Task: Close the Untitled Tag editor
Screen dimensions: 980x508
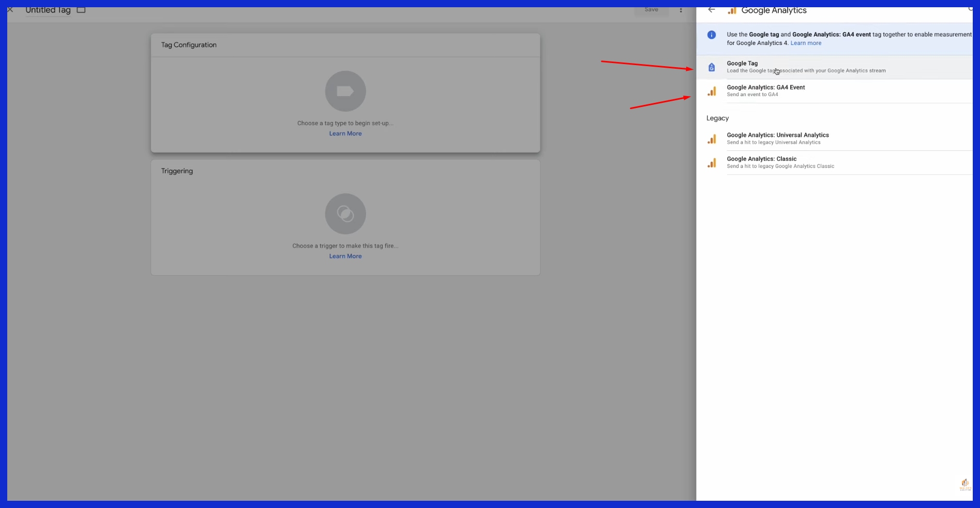Action: (x=10, y=10)
